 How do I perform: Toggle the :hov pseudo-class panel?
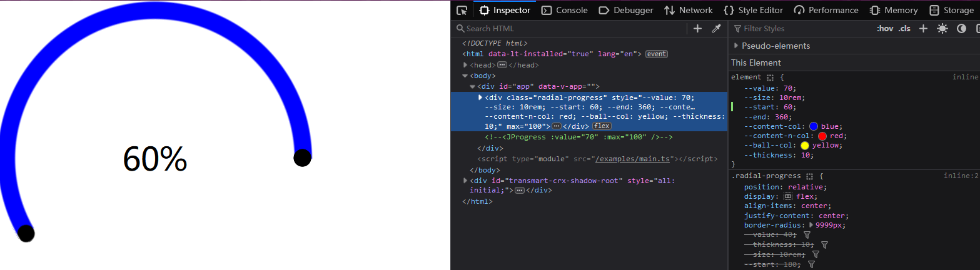point(885,28)
